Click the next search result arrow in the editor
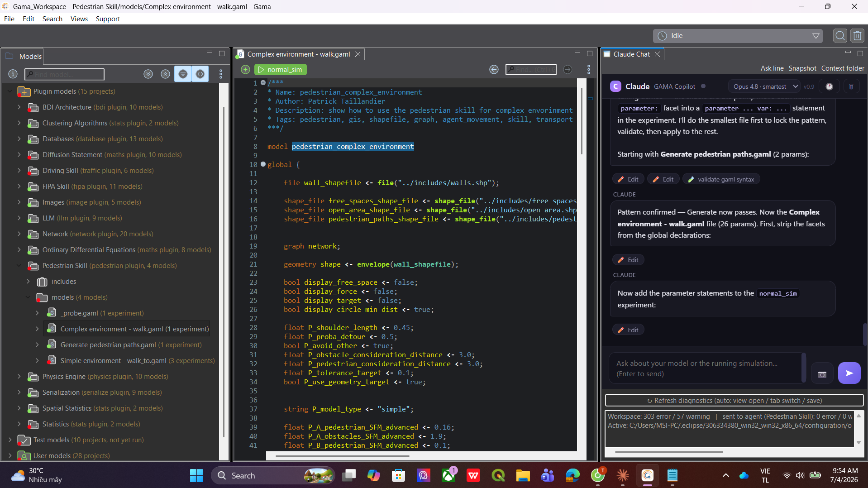Screen dimensions: 868x488 point(568,70)
